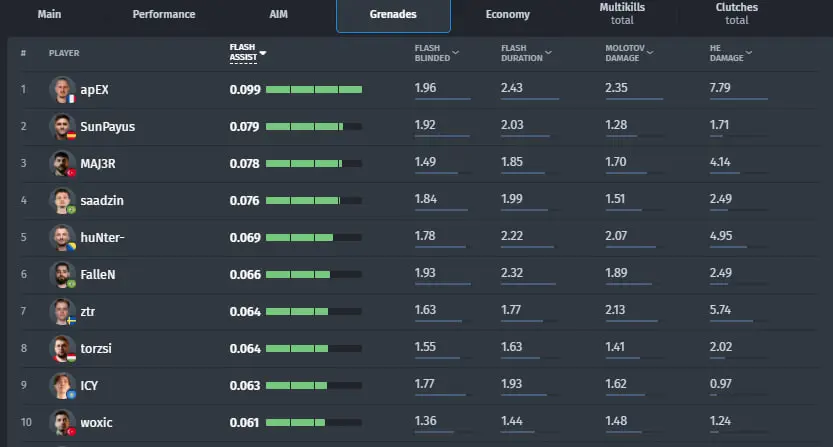Switch to the Performance tab

point(164,15)
